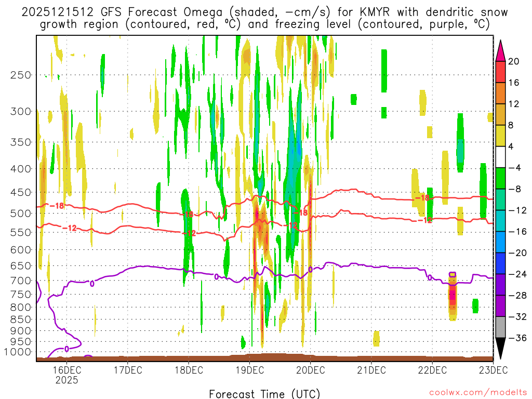
Task: Click the 900 pressure level label
Action: 21,331
